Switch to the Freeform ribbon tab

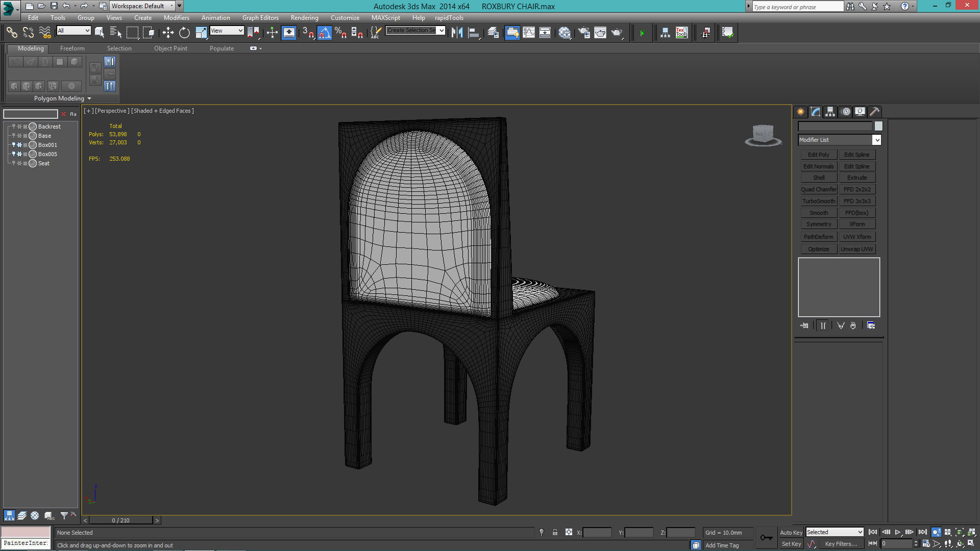(x=72, y=48)
